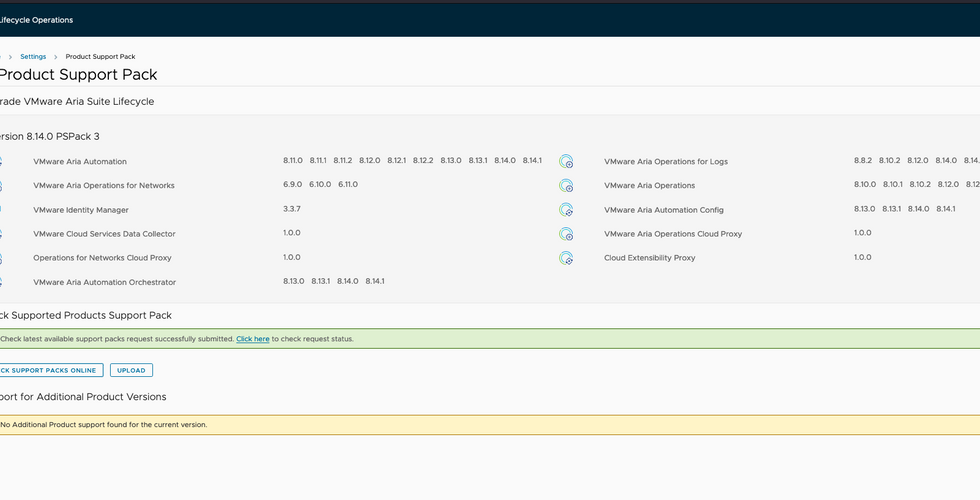Image resolution: width=980 pixels, height=500 pixels.
Task: Click version 1.0.0 for Cloud Services Data Collector
Action: pos(292,232)
